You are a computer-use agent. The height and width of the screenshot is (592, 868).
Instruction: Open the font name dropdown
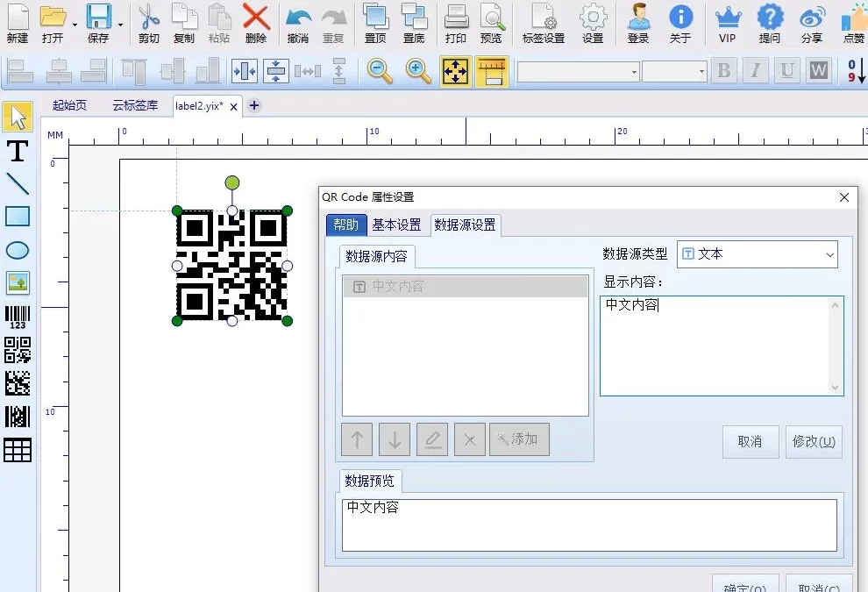[635, 71]
